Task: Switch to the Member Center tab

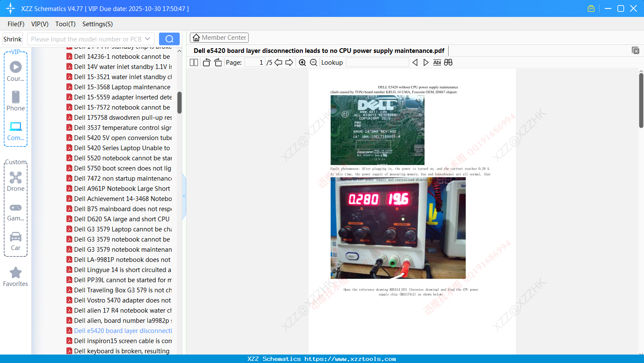Action: 219,38
